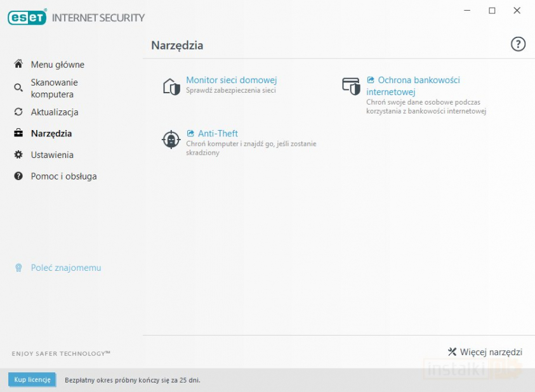Click the ESET logo in the header
Image resolution: width=535 pixels, height=392 pixels.
click(27, 18)
